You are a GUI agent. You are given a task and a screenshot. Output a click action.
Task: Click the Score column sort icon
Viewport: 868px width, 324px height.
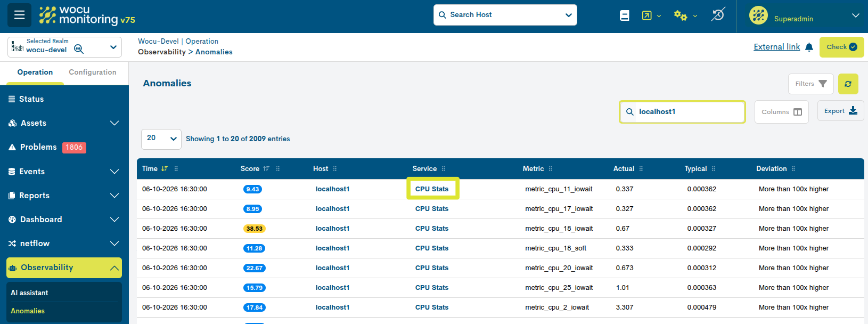click(x=266, y=168)
